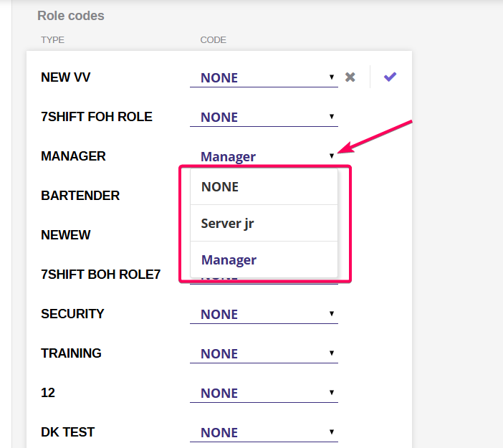503x448 pixels.
Task: Click the TYPE column header
Action: pos(52,40)
